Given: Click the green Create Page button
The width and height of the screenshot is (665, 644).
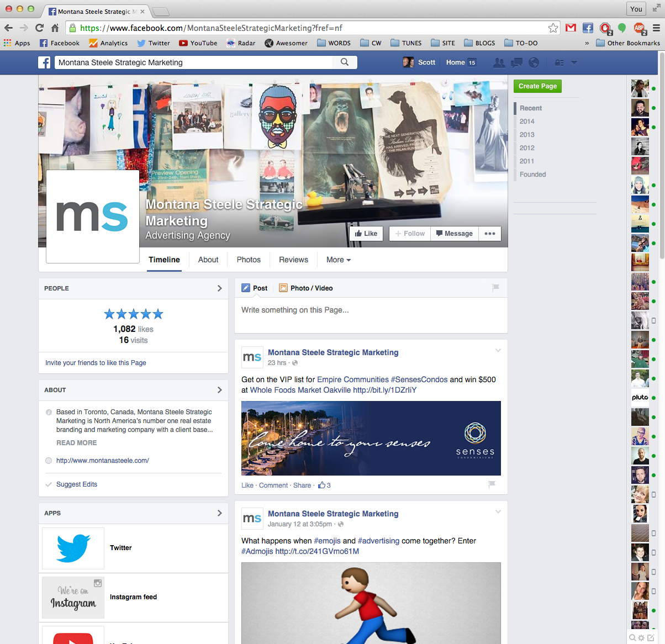Looking at the screenshot, I should [537, 86].
